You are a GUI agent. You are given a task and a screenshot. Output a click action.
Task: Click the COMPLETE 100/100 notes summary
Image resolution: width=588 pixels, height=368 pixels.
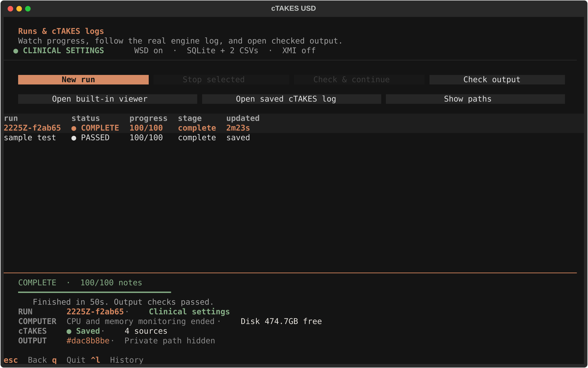pyautogui.click(x=80, y=283)
